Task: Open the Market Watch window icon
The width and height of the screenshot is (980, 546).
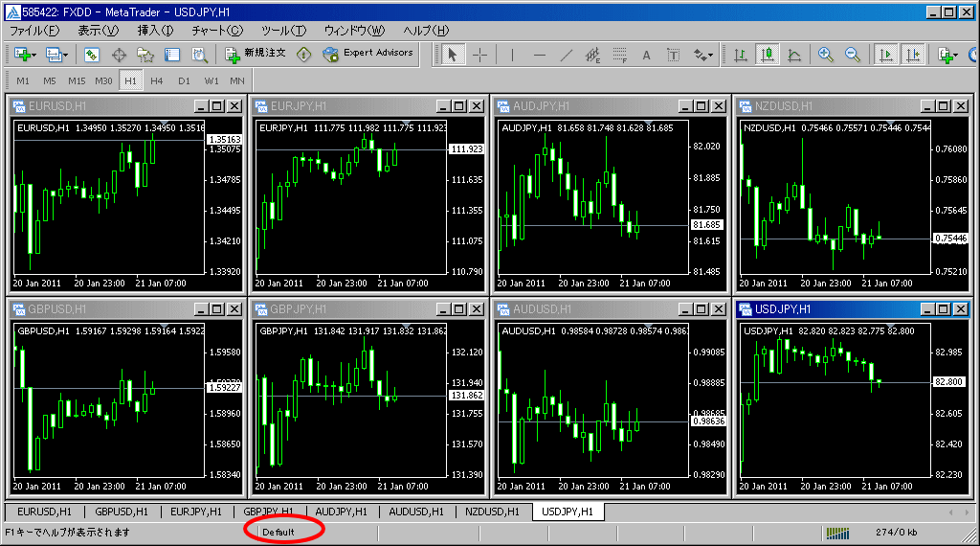Action: click(x=92, y=55)
